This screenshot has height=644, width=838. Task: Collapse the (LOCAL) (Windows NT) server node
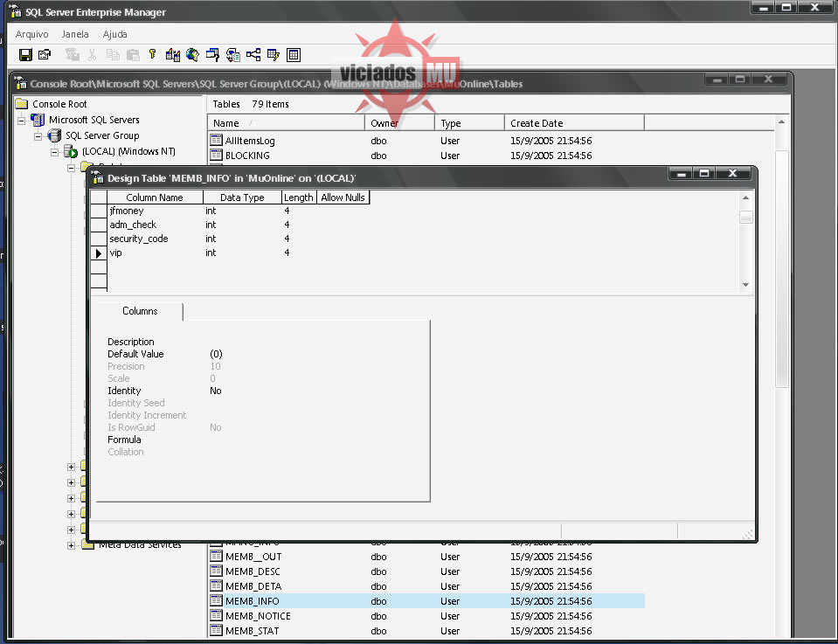point(54,152)
